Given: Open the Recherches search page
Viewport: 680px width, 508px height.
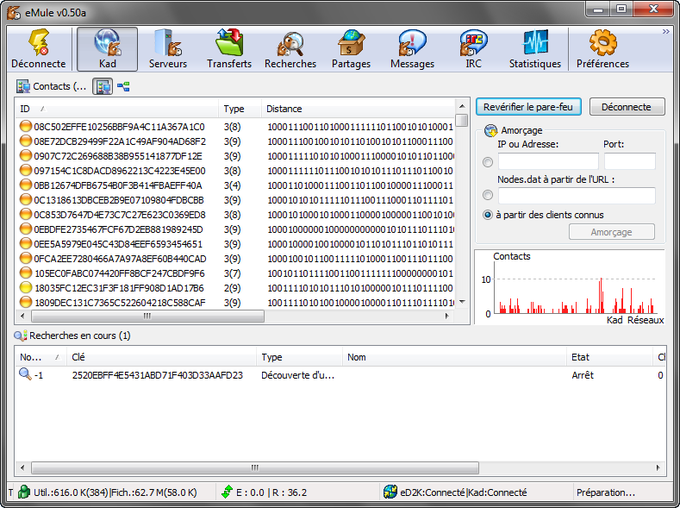Looking at the screenshot, I should coord(290,49).
